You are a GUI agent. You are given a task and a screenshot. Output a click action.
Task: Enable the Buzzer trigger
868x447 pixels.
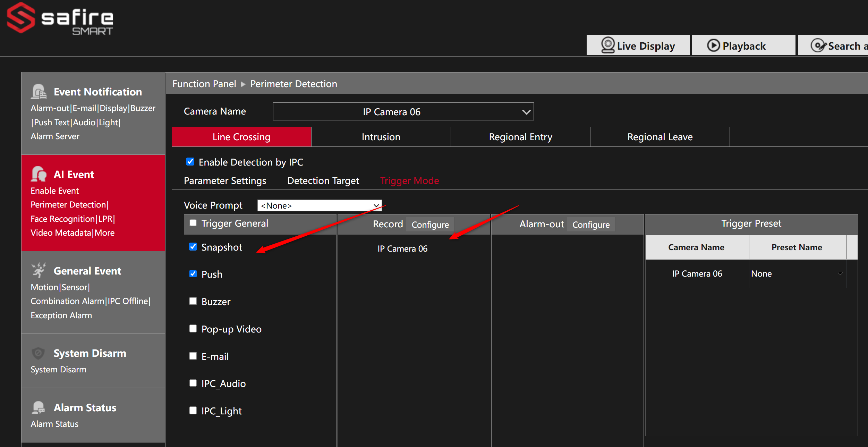pyautogui.click(x=193, y=301)
